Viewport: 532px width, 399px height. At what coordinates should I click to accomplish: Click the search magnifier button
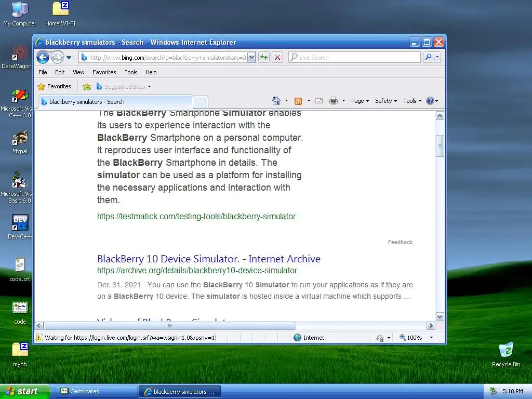tap(428, 57)
